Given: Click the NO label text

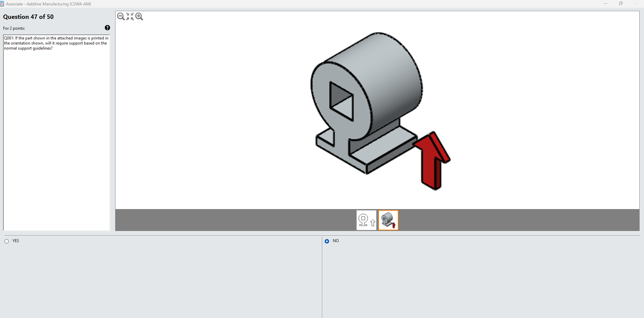Looking at the screenshot, I should click(x=335, y=241).
